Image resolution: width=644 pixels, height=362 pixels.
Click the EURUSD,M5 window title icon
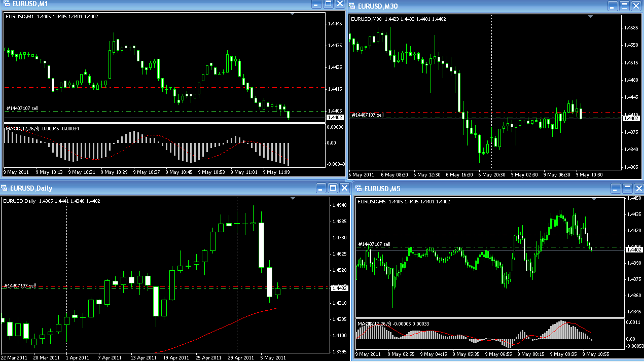[x=359, y=188]
